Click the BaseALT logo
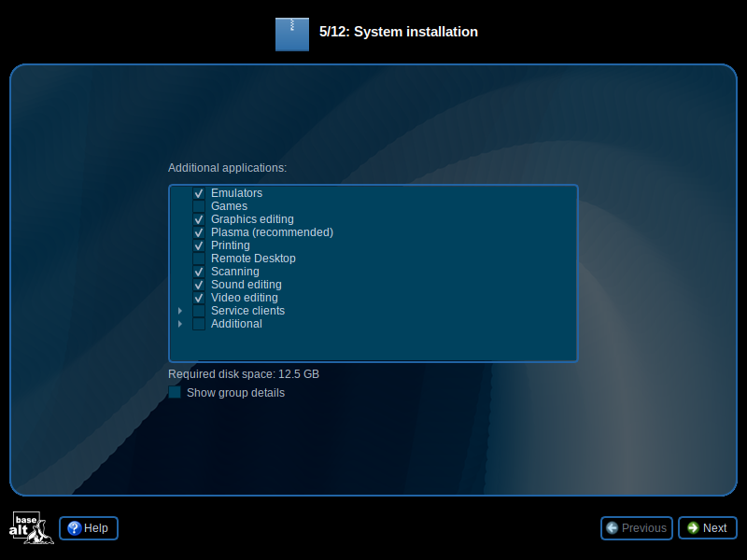 (32, 527)
